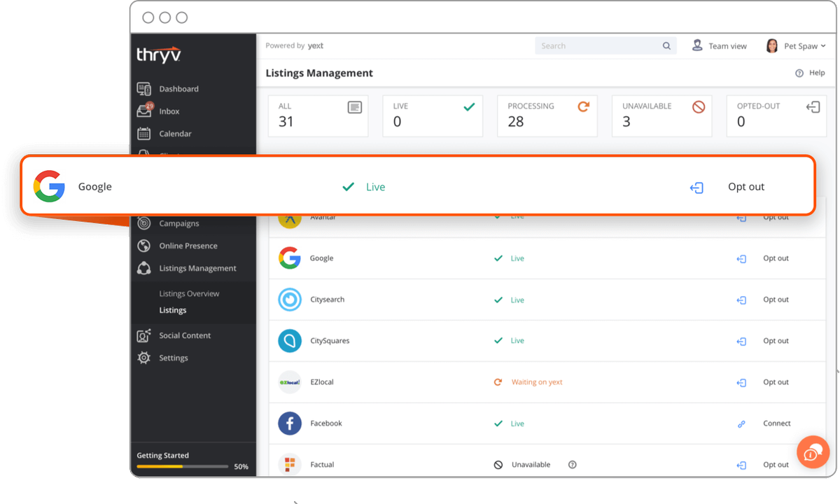Viewport: 840px width, 504px height.
Task: Click the Search input field
Action: tap(605, 46)
